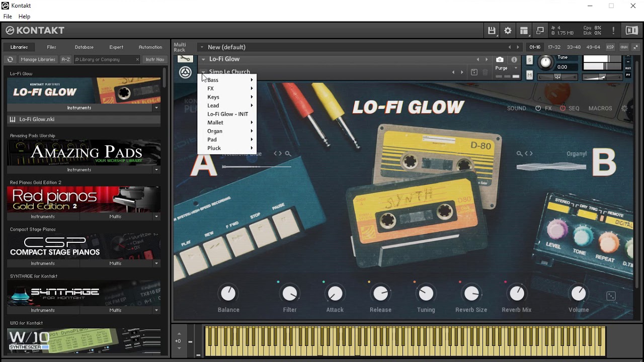Open Red Pianos Multis
This screenshot has width=644, height=362.
click(x=115, y=217)
